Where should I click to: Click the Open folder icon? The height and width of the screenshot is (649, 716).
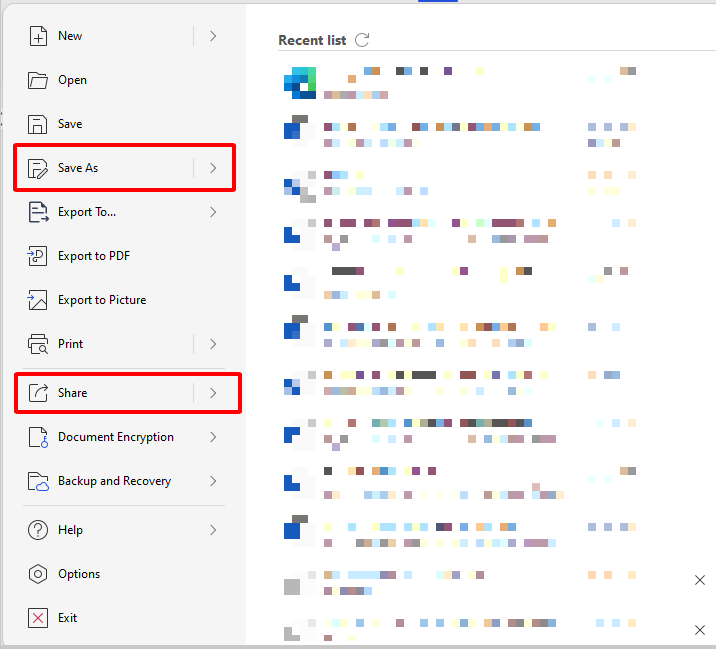38,80
